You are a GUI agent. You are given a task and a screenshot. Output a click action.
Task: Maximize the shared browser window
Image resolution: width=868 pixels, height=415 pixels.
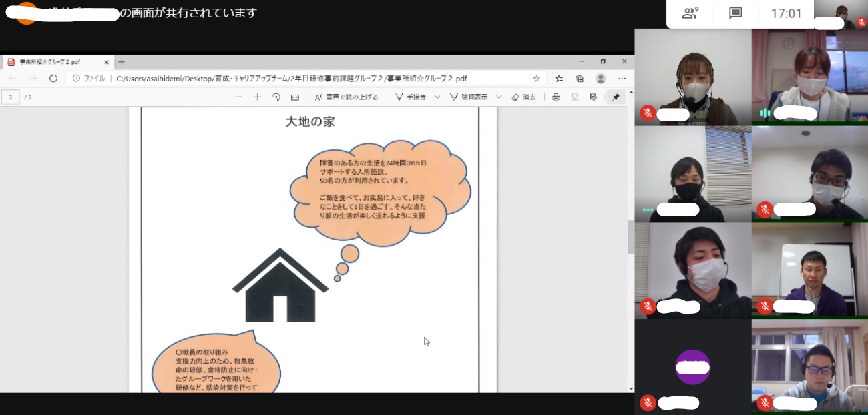point(603,61)
